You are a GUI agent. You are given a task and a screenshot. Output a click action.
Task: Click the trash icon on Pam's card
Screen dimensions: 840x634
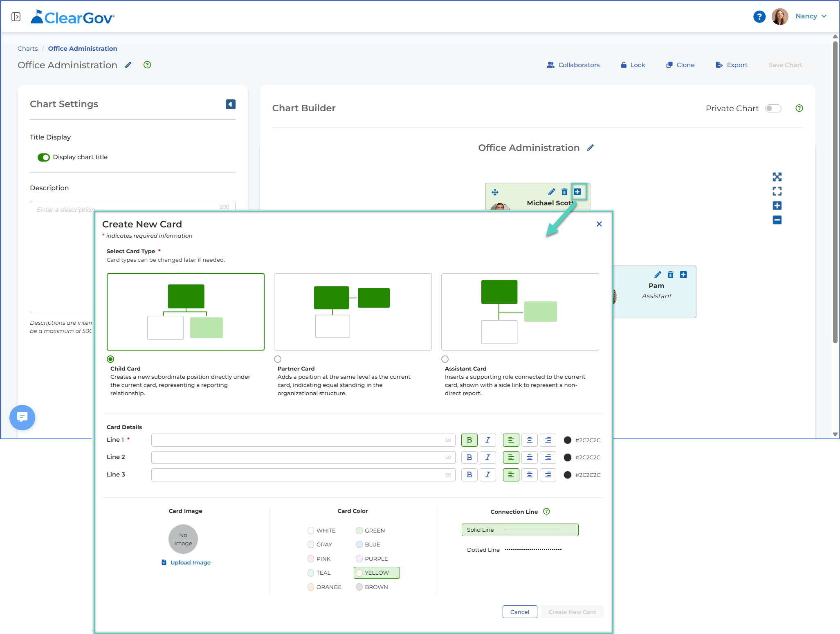click(x=671, y=274)
